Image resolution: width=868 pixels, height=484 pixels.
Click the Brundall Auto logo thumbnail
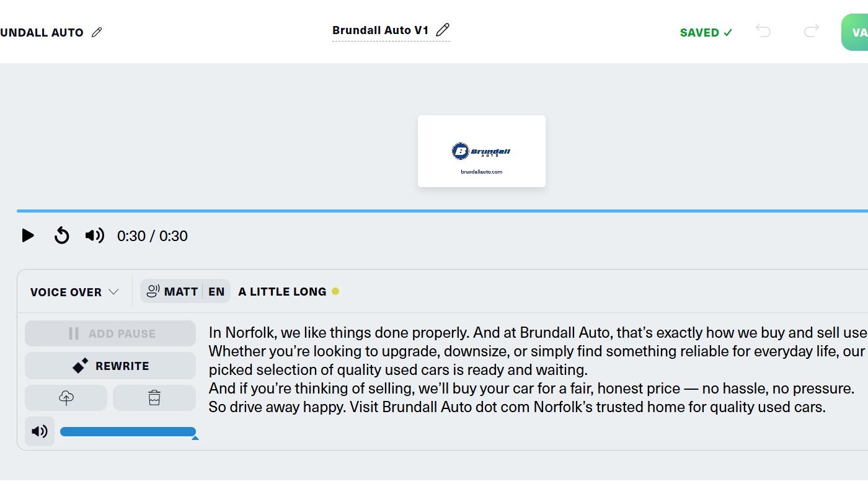point(482,151)
